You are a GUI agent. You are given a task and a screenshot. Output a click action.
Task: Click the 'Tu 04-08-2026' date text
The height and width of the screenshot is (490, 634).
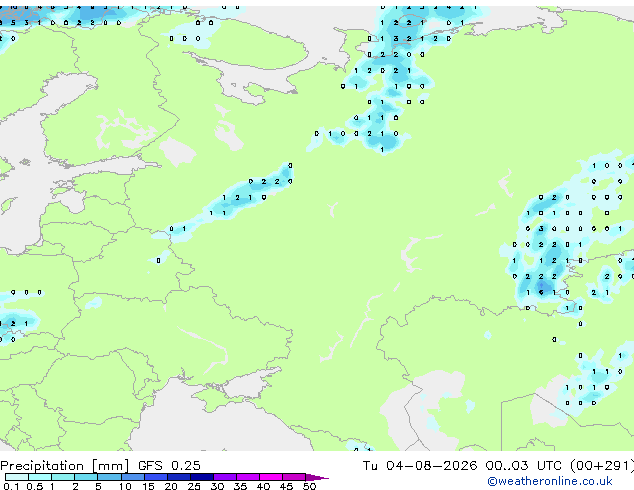pyautogui.click(x=420, y=465)
